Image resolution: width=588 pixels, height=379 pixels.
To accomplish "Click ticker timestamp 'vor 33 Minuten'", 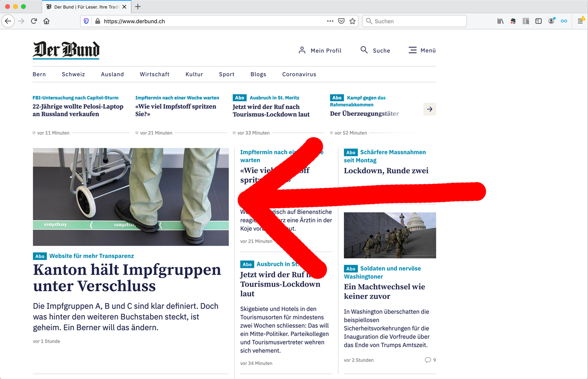I will [253, 133].
